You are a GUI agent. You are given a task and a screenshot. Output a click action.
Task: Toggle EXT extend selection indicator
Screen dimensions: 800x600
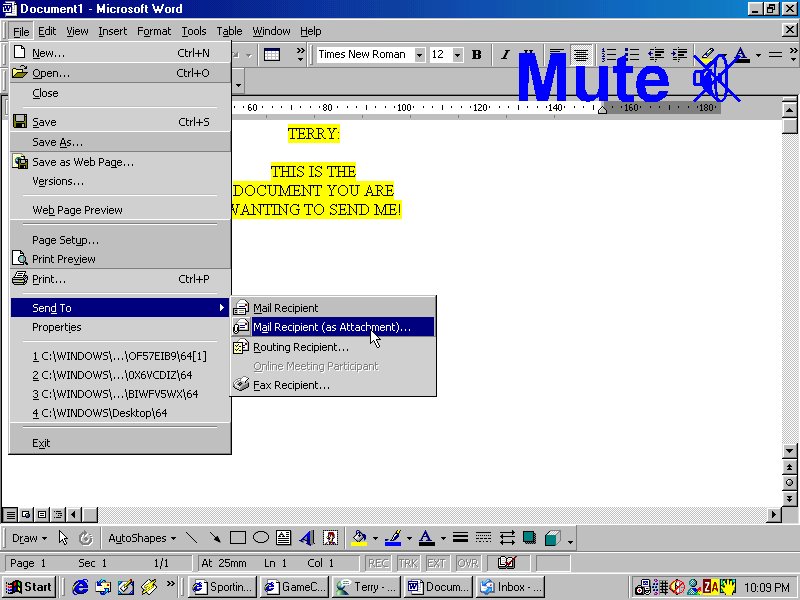click(437, 563)
